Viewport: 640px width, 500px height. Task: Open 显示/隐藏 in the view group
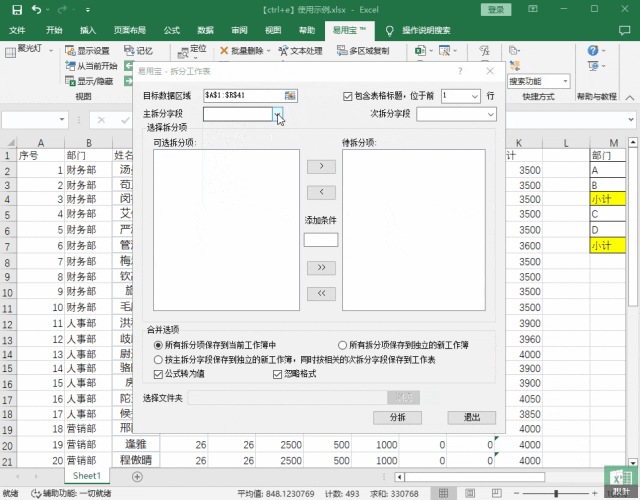[x=89, y=81]
